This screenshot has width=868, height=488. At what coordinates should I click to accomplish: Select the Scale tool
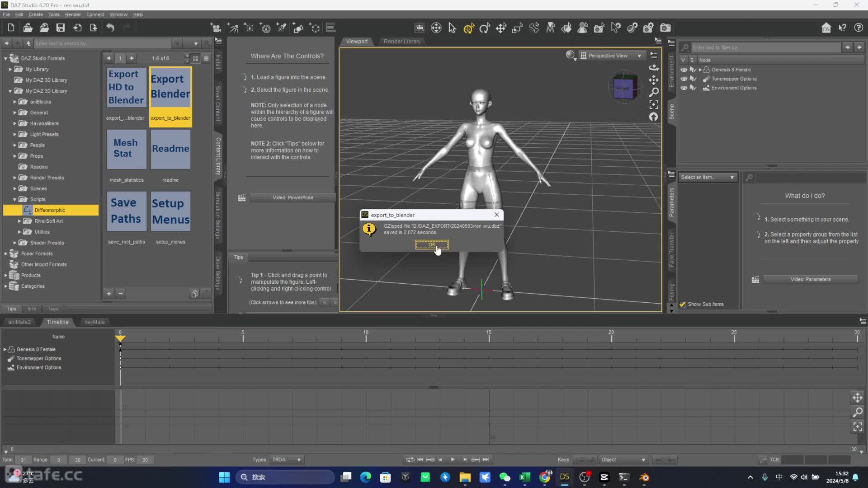517,28
